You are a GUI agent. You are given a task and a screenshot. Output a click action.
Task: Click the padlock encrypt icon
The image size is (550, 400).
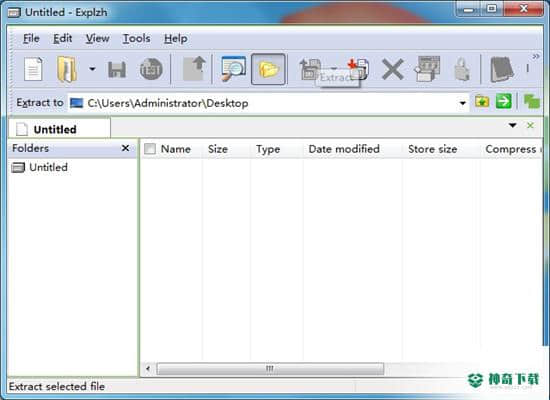click(462, 69)
